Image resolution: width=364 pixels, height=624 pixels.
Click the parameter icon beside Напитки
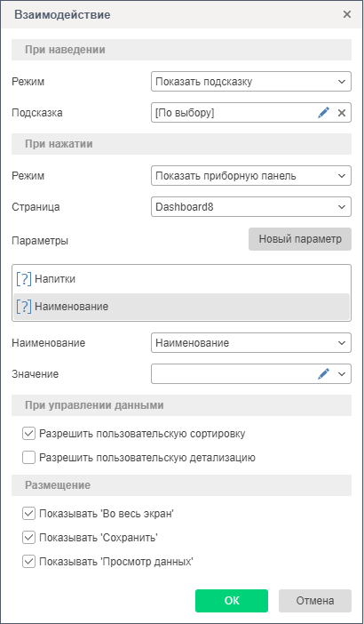(24, 279)
